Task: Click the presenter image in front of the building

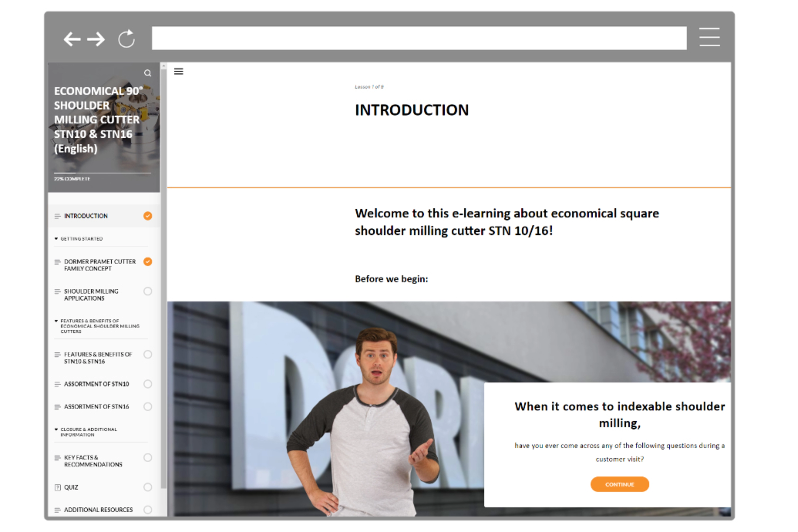Action: tap(363, 422)
